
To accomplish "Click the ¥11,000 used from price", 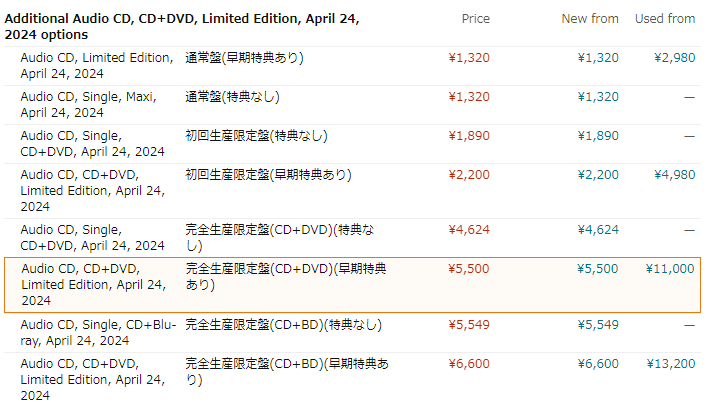I will point(670,269).
